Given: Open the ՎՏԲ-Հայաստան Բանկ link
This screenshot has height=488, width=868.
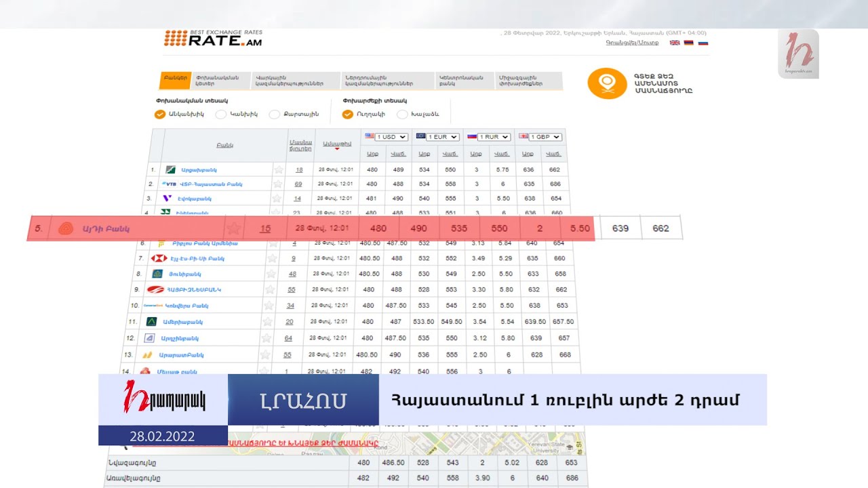Looking at the screenshot, I should tap(210, 184).
